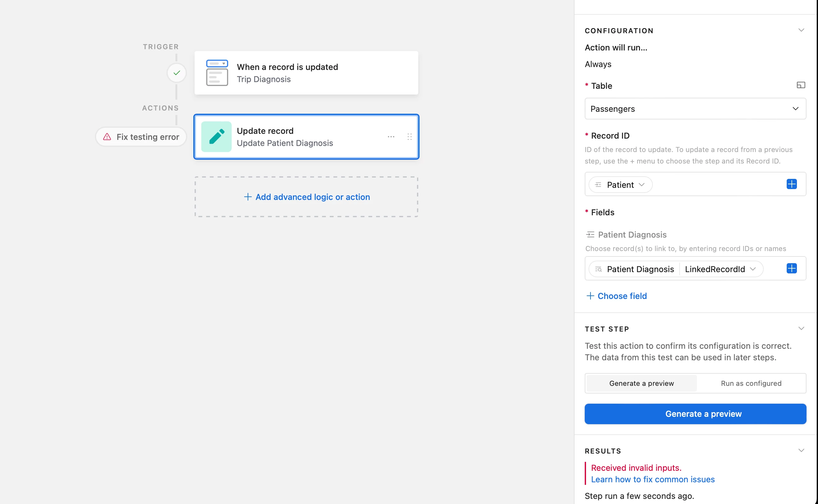Collapse the Test Step section
818x504 pixels.
[x=801, y=329]
